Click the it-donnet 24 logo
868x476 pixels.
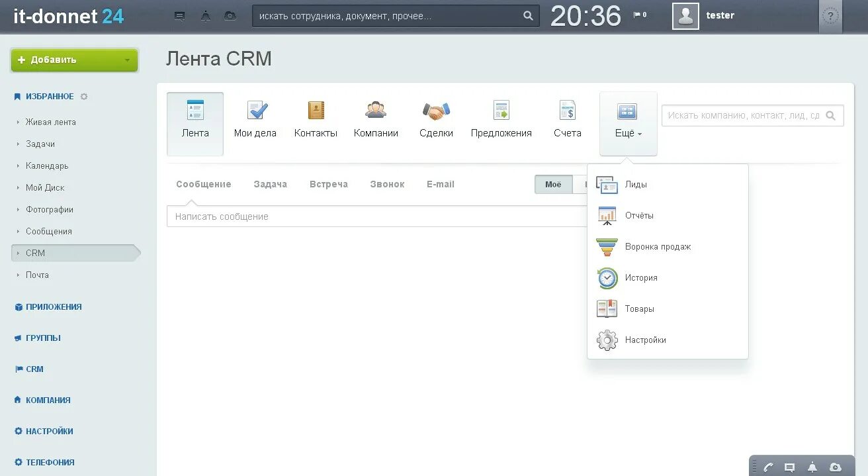tap(68, 17)
